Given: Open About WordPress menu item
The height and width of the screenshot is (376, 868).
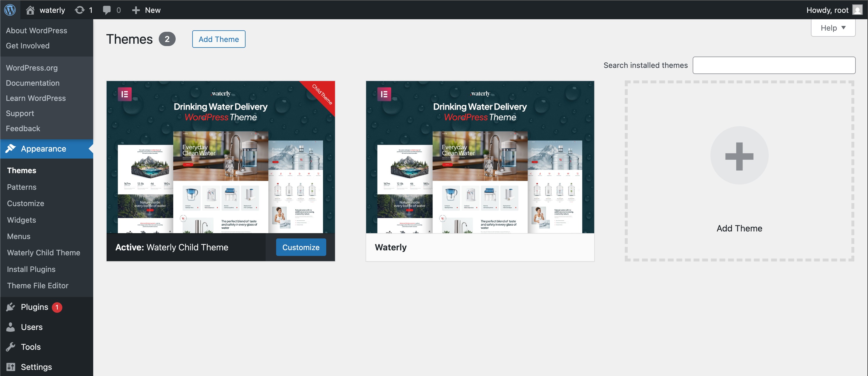Looking at the screenshot, I should pyautogui.click(x=36, y=30).
